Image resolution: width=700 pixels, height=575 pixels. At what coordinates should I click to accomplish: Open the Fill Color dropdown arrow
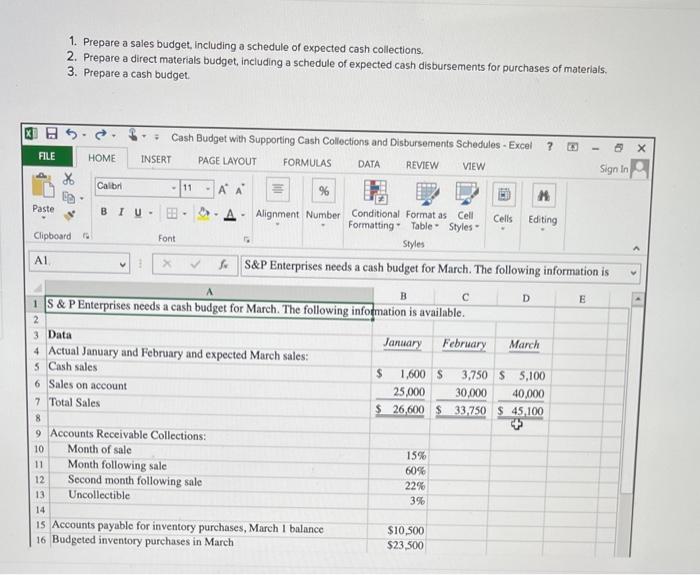(x=216, y=214)
